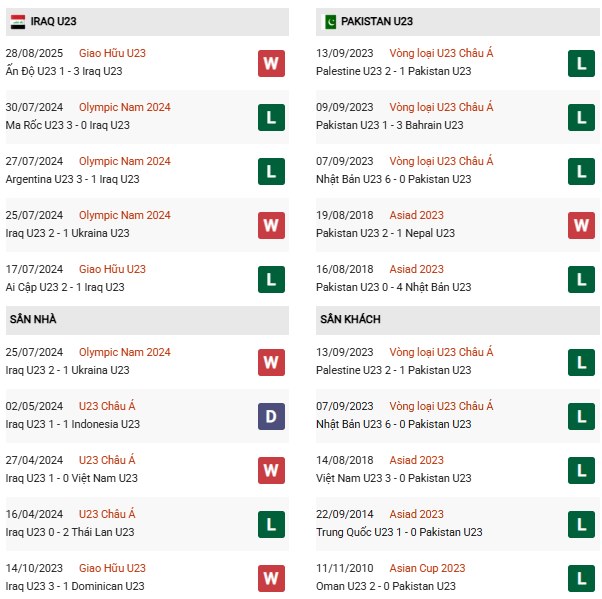Viewport: 602px width, 599px height.
Task: Click L badge for Ma Rốc U23 match
Action: (271, 117)
